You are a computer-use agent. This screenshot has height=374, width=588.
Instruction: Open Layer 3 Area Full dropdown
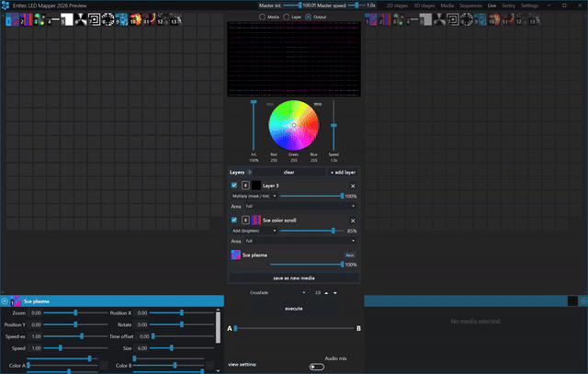click(x=300, y=206)
